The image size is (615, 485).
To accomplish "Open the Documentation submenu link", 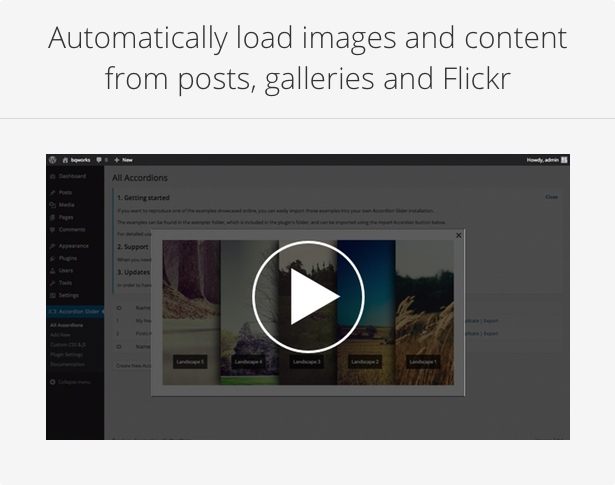I will (x=67, y=364).
